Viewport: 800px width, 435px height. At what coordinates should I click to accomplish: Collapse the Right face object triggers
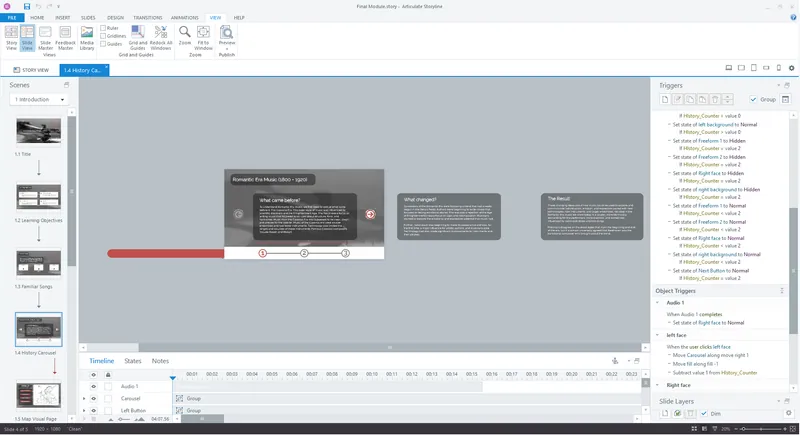[658, 386]
